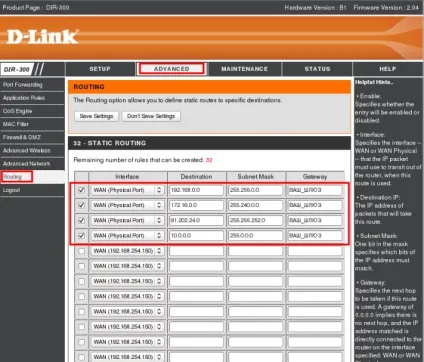Click the '32 - STATIC ROUTING' heading
Screen dimensions: 424x362
click(x=110, y=143)
